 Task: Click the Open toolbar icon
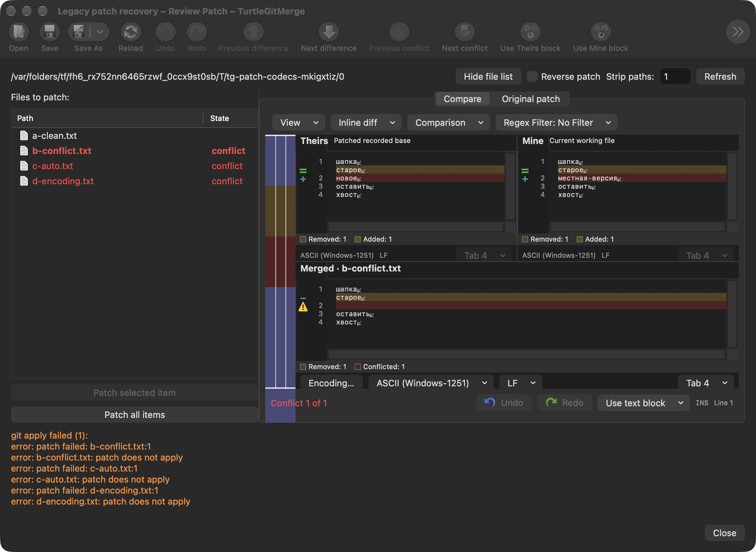[x=19, y=32]
